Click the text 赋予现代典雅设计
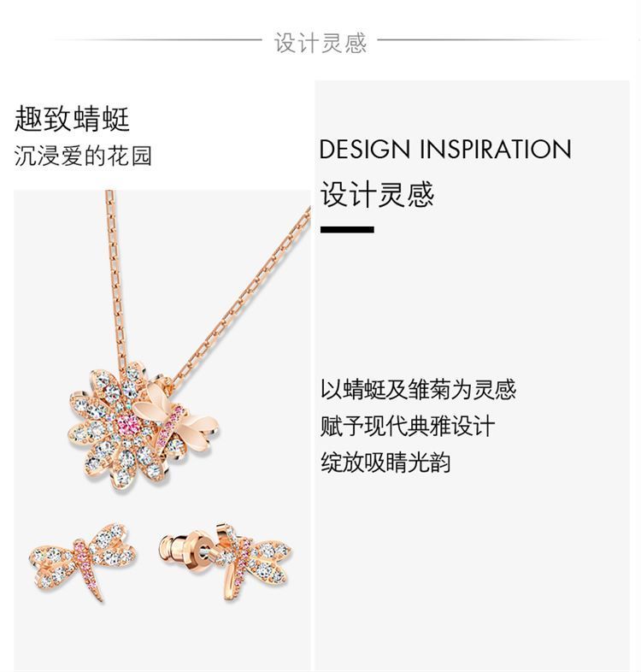The height and width of the screenshot is (672, 641). (x=408, y=426)
